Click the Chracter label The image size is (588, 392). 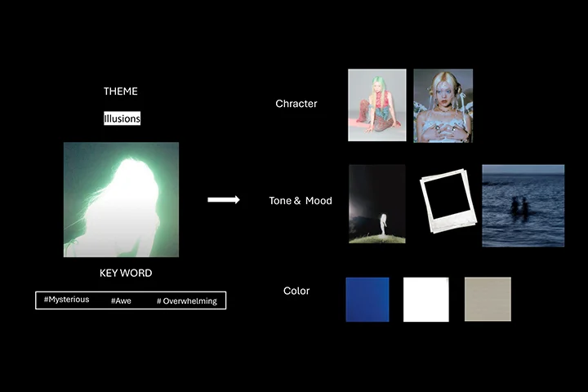click(296, 104)
